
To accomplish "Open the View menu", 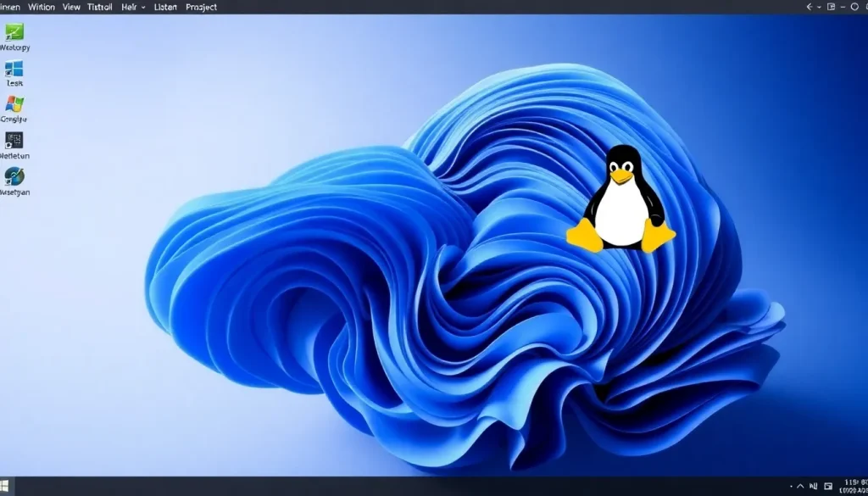I will tap(71, 7).
